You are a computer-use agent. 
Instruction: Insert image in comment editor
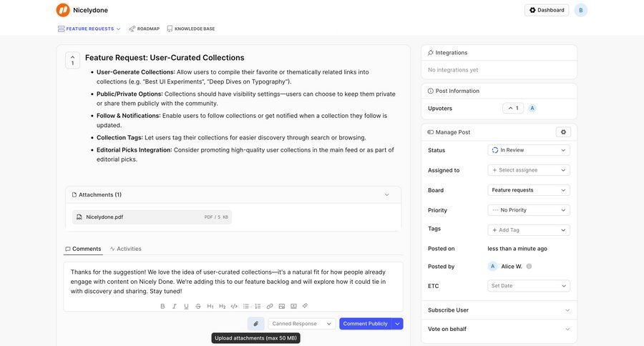(x=282, y=306)
